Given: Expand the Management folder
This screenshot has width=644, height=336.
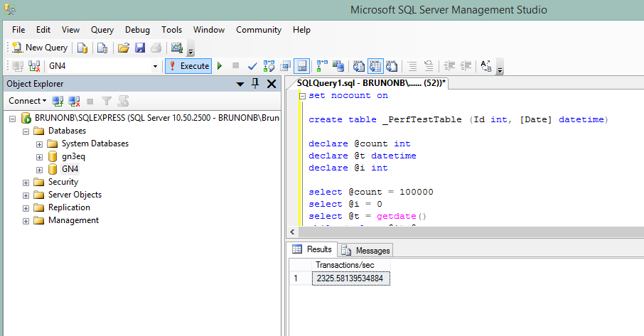Looking at the screenshot, I should [26, 221].
